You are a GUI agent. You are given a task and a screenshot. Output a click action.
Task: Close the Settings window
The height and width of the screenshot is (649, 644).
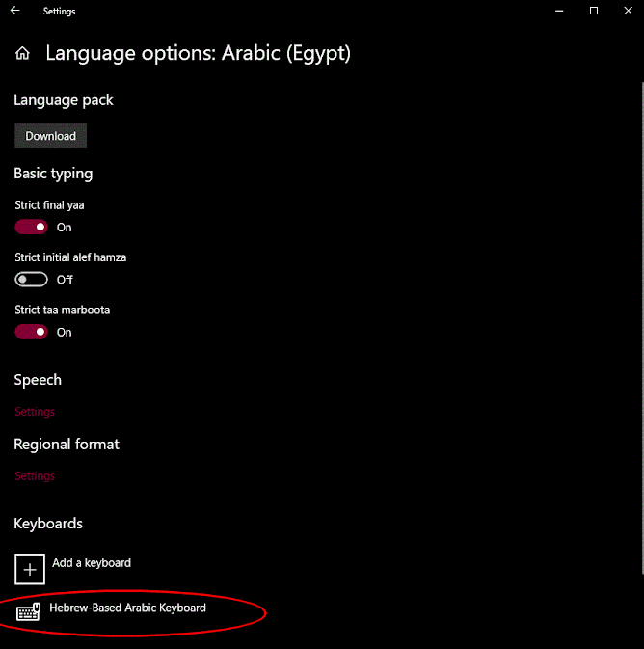click(628, 11)
